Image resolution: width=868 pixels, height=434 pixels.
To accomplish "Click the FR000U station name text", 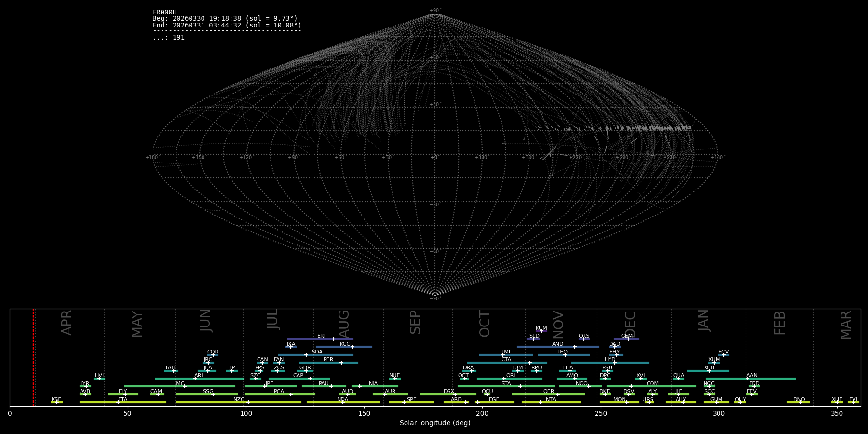I will 164,13.
